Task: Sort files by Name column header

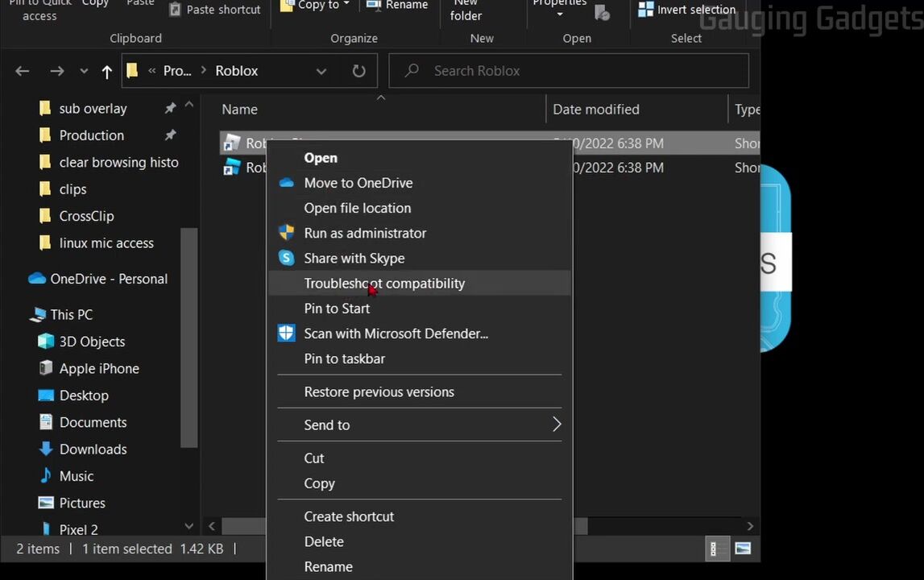Action: pyautogui.click(x=239, y=109)
